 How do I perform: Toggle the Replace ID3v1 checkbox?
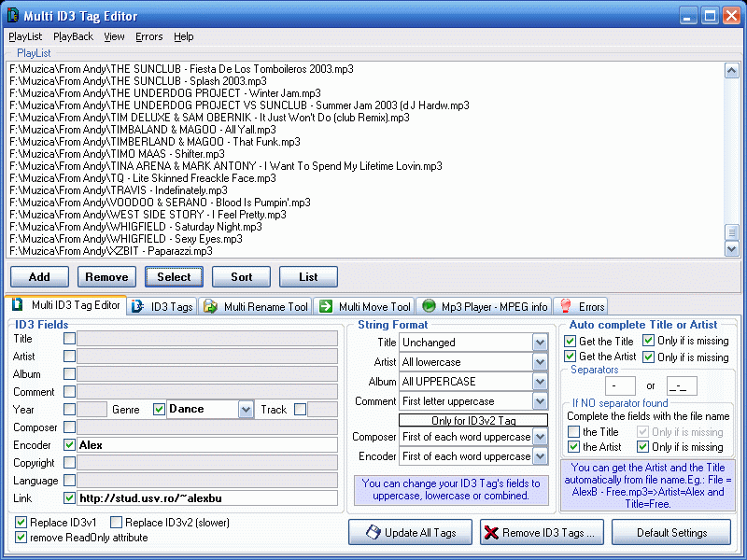pyautogui.click(x=21, y=523)
